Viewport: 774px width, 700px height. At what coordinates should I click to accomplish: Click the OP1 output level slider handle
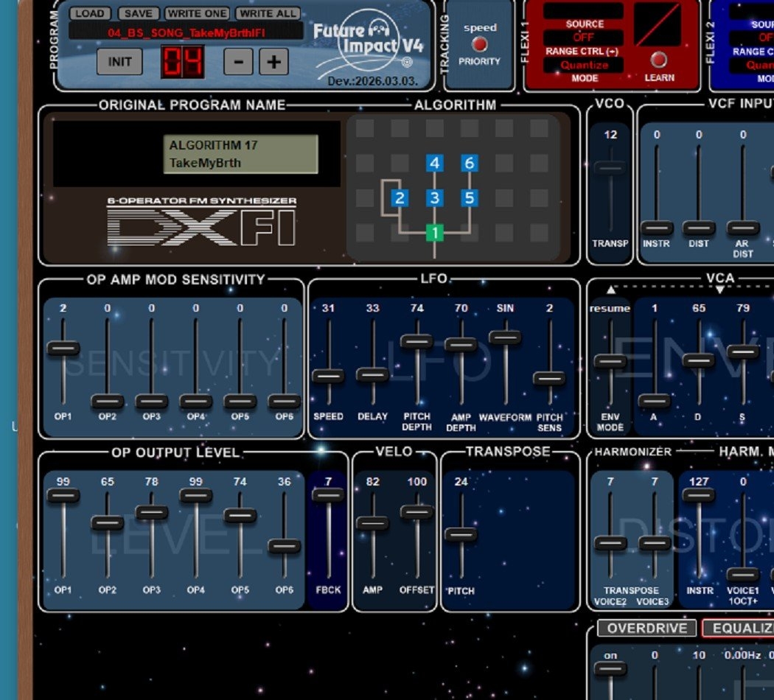[63, 495]
